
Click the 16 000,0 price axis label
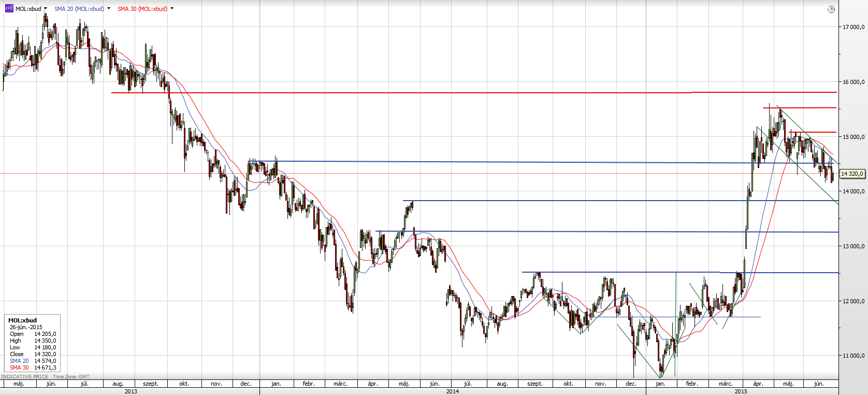pos(853,82)
